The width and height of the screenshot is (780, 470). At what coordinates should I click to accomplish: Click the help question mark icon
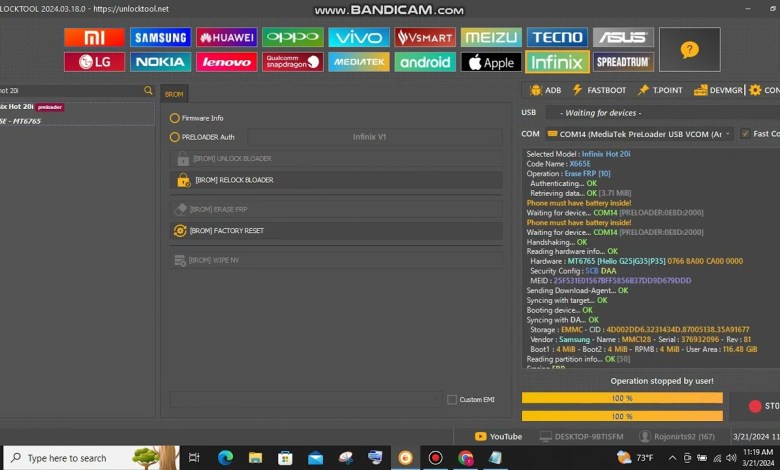tap(689, 49)
